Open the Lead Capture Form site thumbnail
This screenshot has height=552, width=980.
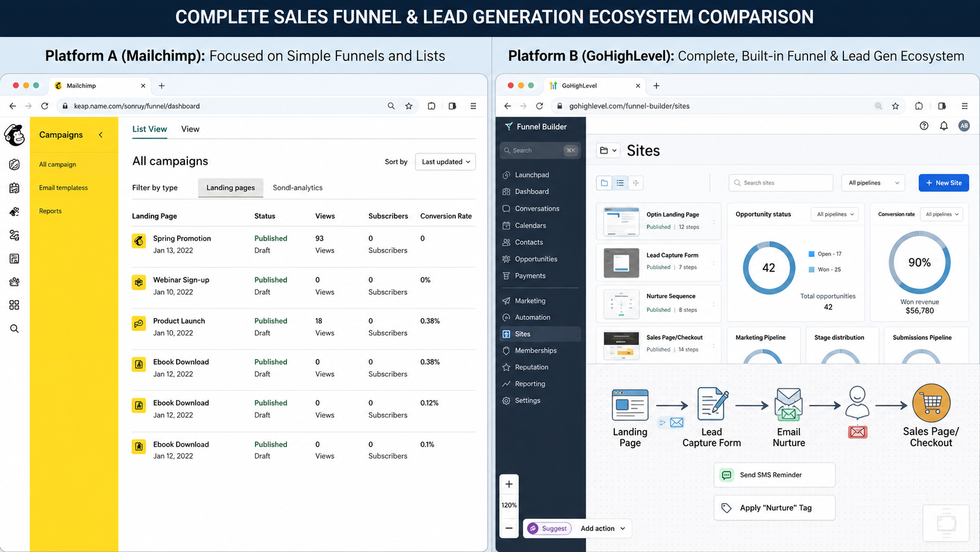(x=621, y=262)
